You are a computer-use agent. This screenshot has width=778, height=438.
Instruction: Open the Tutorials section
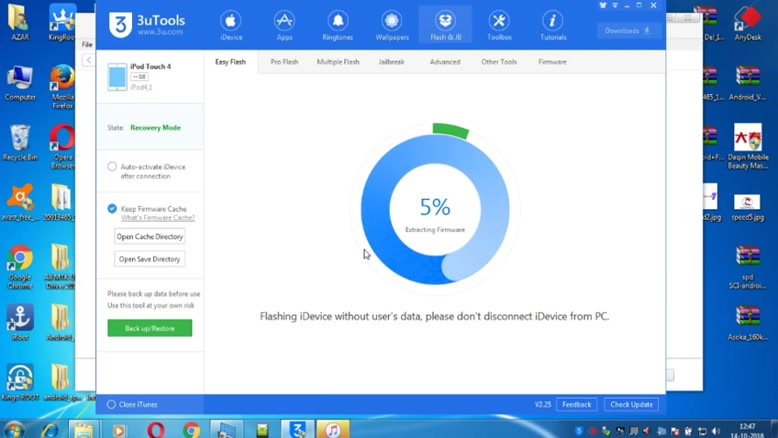tap(551, 26)
